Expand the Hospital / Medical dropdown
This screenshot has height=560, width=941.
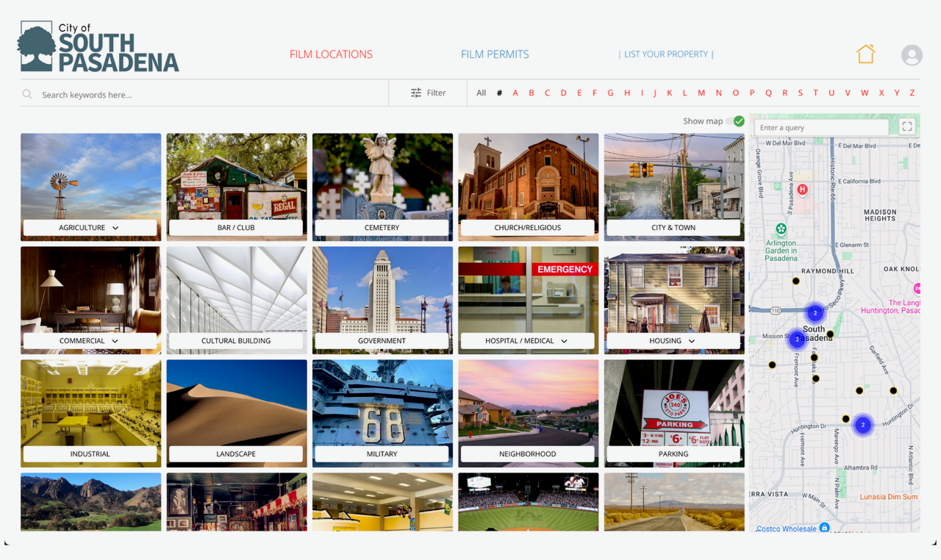pos(564,342)
